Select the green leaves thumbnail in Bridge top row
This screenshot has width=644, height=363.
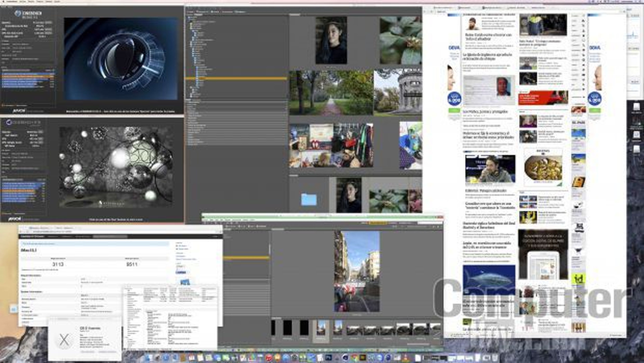(401, 40)
